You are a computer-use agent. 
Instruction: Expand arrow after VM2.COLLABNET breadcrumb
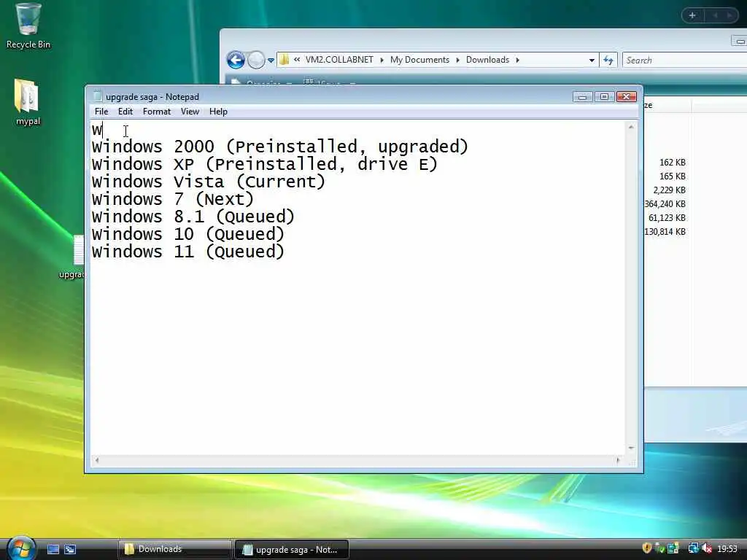pyautogui.click(x=382, y=60)
